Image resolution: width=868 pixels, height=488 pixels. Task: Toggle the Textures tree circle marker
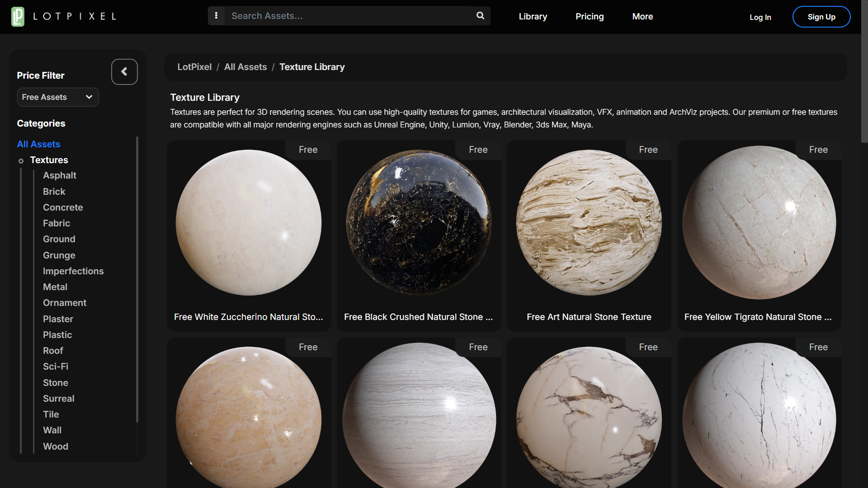click(21, 161)
